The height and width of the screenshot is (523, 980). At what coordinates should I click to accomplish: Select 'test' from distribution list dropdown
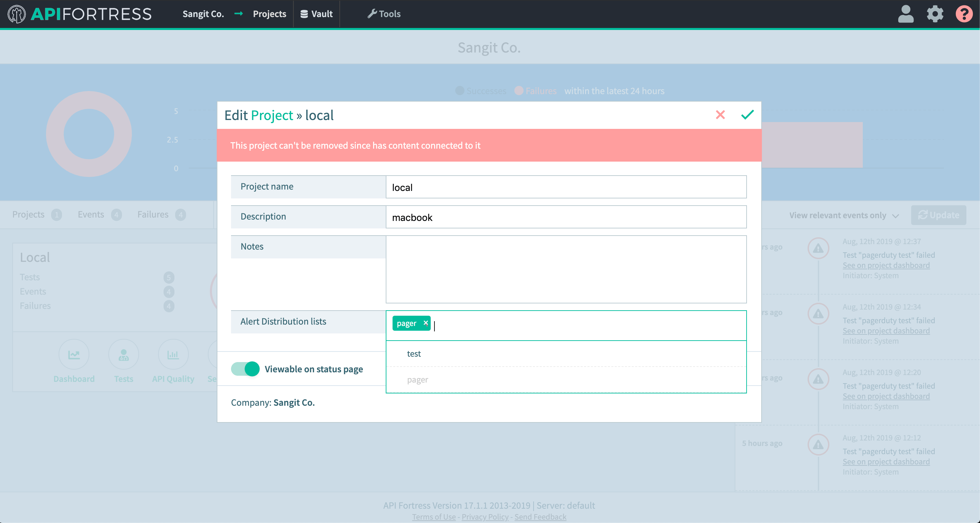(x=414, y=354)
